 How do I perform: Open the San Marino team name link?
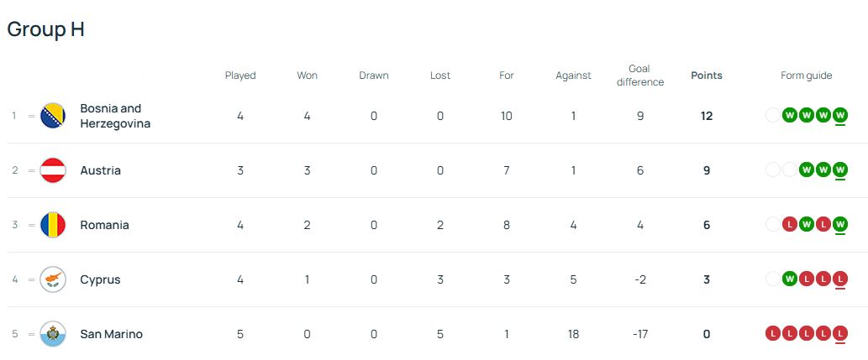[x=111, y=334]
